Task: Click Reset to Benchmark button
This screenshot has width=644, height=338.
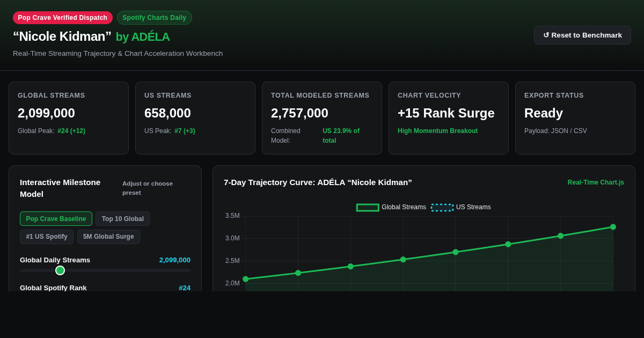Action: point(582,35)
